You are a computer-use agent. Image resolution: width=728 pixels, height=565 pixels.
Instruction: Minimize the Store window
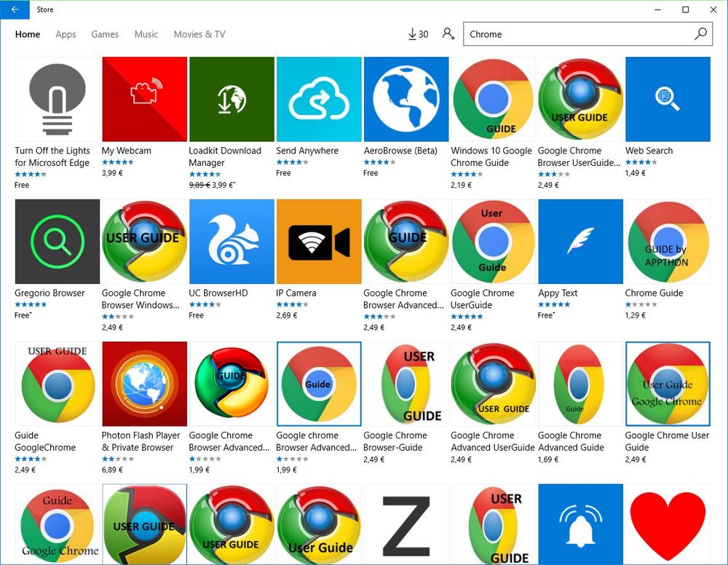pos(658,9)
